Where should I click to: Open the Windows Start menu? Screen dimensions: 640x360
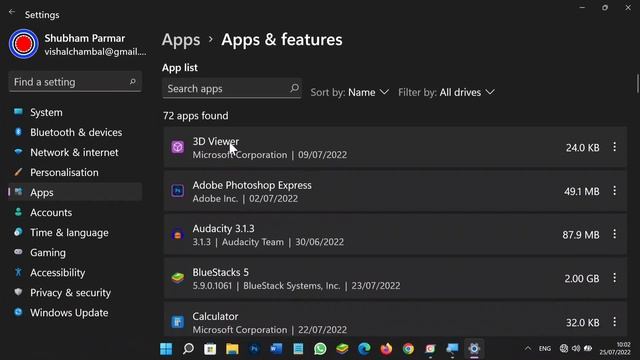pyautogui.click(x=166, y=349)
